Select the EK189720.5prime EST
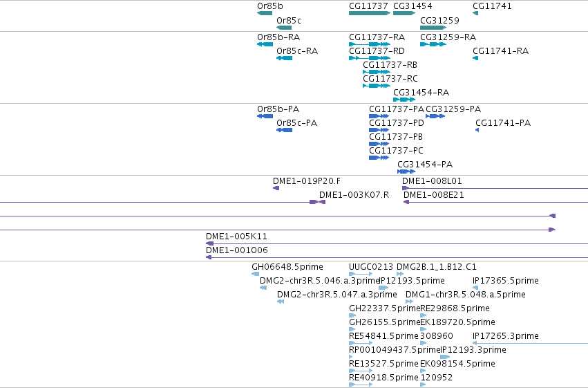 [423, 329]
